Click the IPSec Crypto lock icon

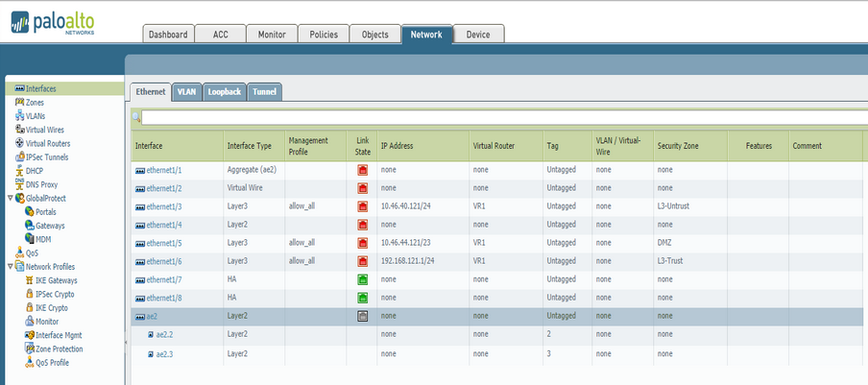click(30, 294)
